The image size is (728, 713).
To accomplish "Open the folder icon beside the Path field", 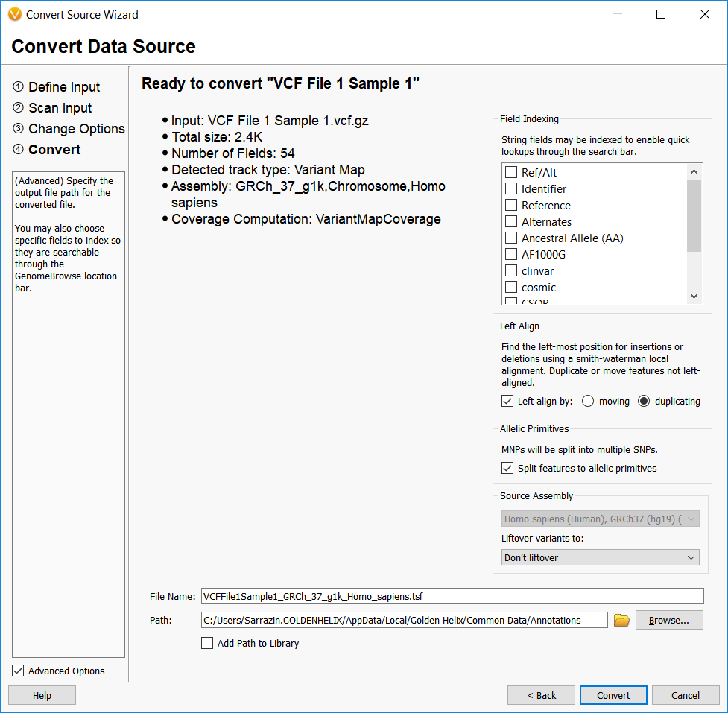I will click(x=621, y=619).
